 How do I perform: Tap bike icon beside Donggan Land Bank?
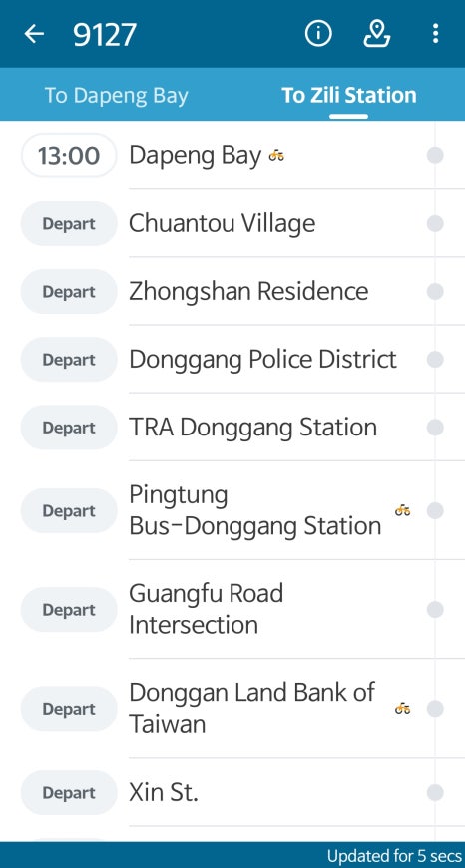[x=402, y=708]
